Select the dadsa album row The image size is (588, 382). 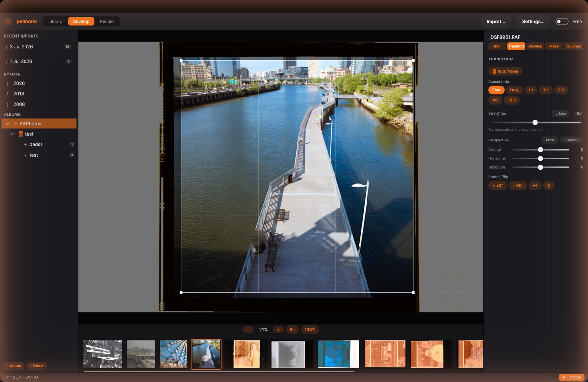39,144
